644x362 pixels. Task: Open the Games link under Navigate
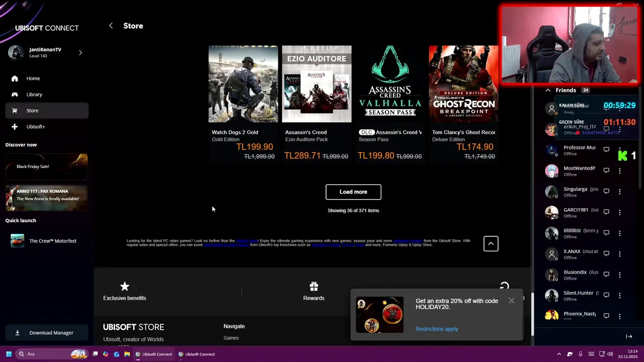(x=231, y=338)
